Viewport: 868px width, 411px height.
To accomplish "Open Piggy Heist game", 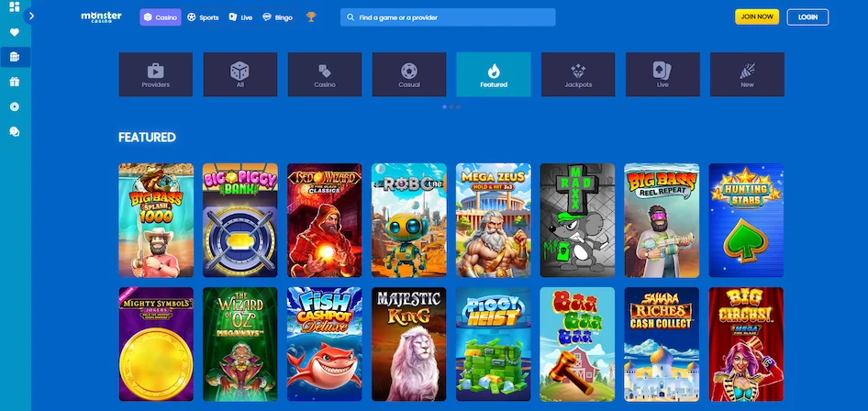I will pyautogui.click(x=494, y=344).
